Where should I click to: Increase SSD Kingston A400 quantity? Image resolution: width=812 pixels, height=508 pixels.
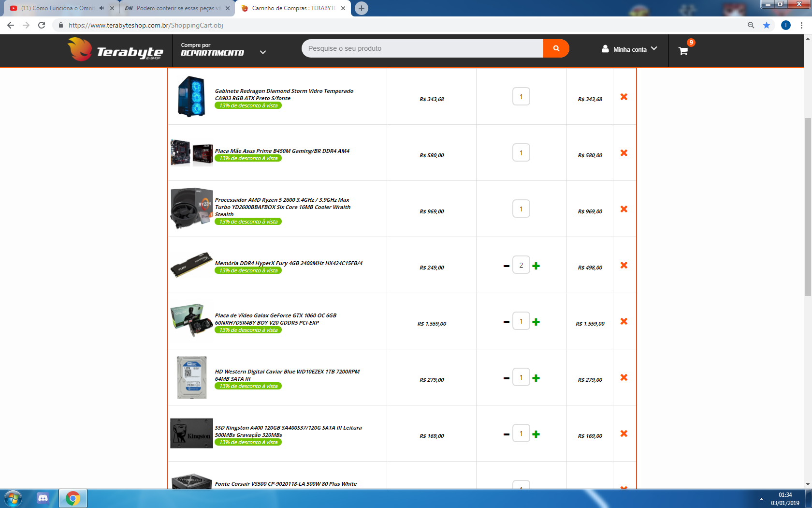pos(536,434)
